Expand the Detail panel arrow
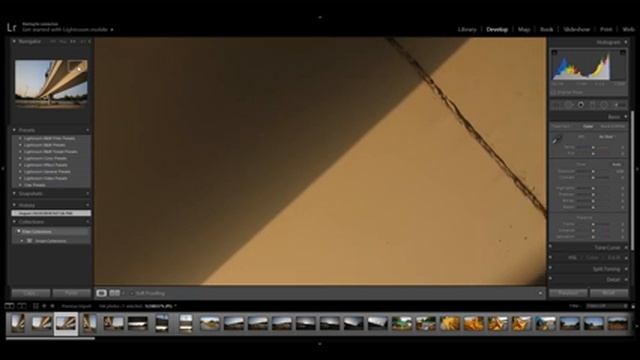The image size is (640, 360). click(626, 280)
